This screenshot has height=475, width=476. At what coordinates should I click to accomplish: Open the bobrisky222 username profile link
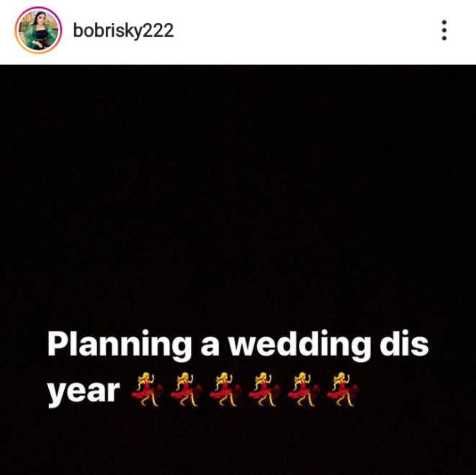[x=123, y=31]
